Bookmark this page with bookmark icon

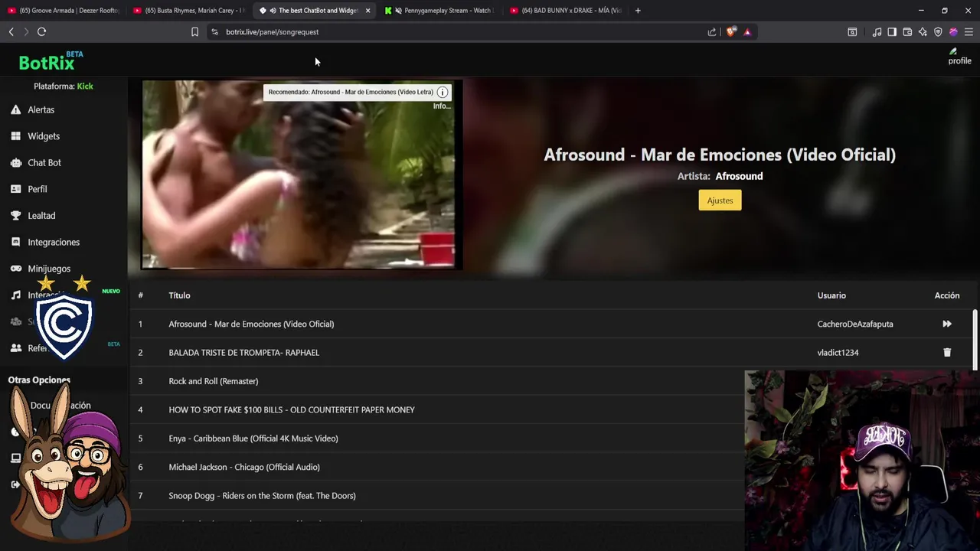pyautogui.click(x=194, y=32)
